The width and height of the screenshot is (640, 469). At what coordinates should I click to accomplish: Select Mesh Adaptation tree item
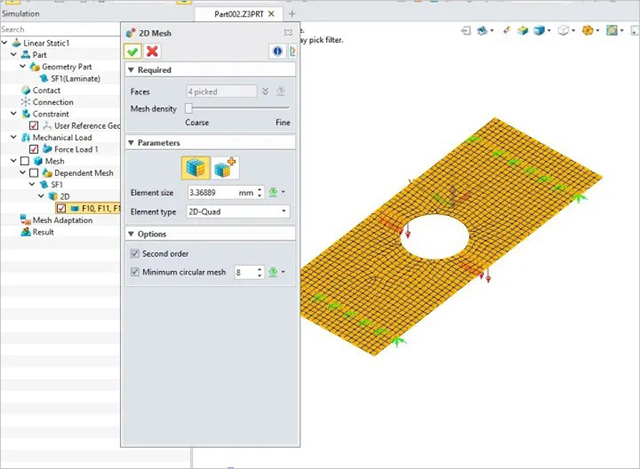[x=62, y=220]
